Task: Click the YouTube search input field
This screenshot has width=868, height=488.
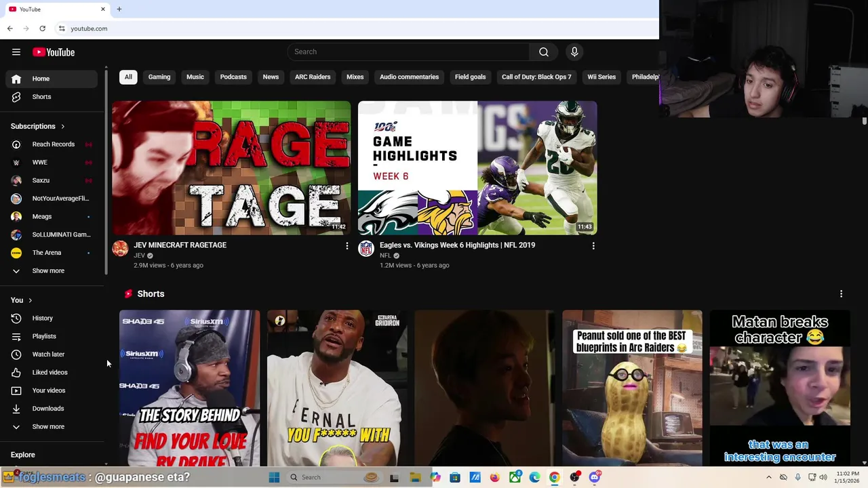Action: pyautogui.click(x=408, y=52)
